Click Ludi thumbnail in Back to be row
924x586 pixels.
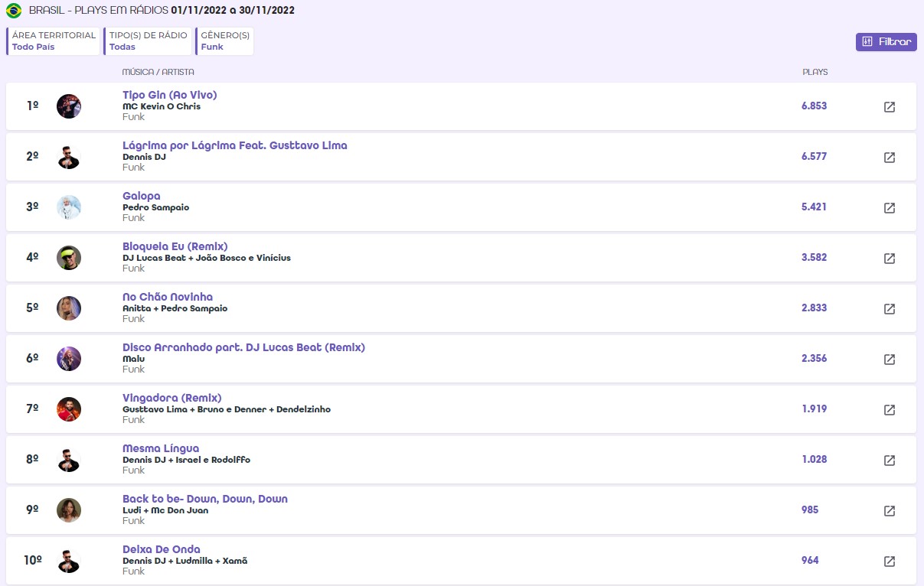coord(69,510)
